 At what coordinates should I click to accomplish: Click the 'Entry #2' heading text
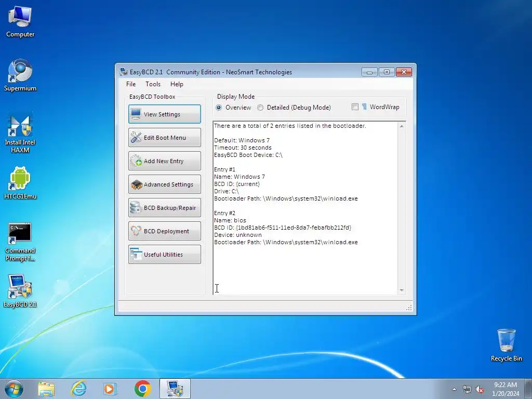coord(224,213)
